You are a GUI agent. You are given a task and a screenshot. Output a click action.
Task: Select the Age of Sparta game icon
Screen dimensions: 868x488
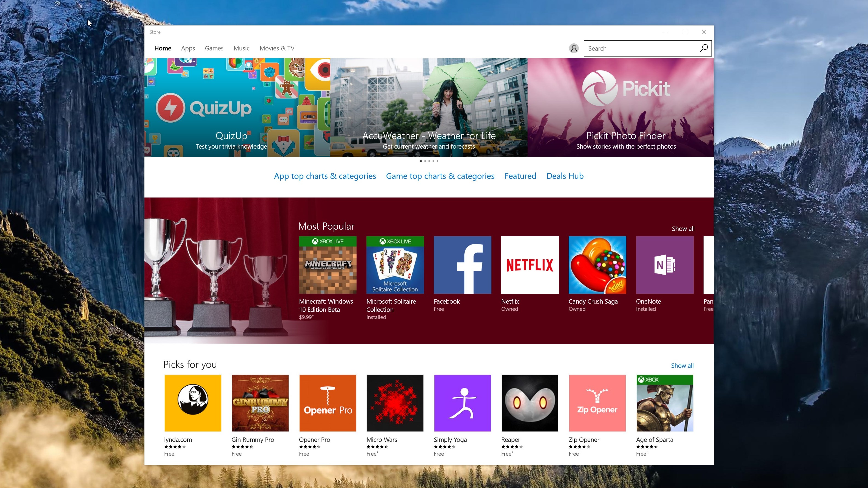(665, 403)
